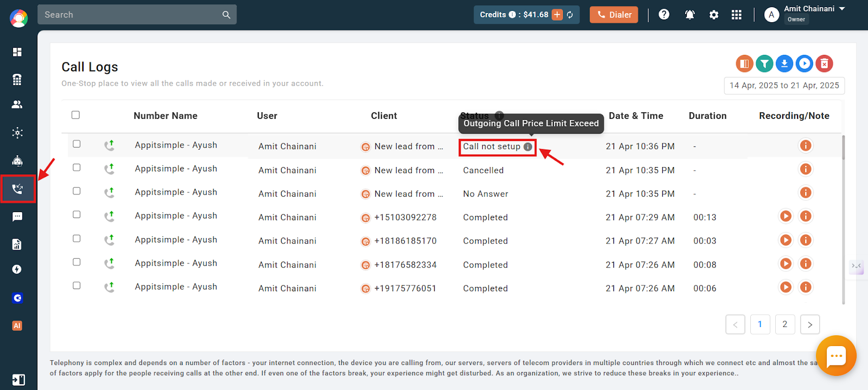Open the reports document sidebar icon

(17, 244)
